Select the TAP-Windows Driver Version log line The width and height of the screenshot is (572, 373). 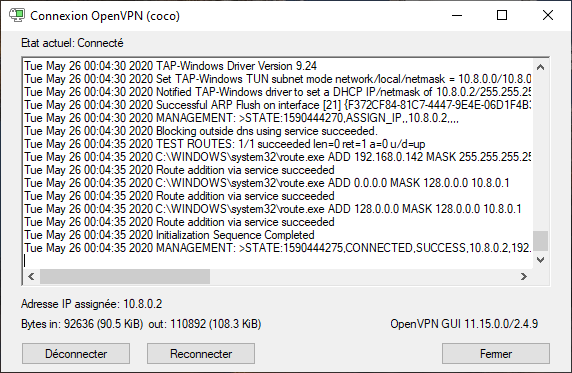tap(170, 66)
